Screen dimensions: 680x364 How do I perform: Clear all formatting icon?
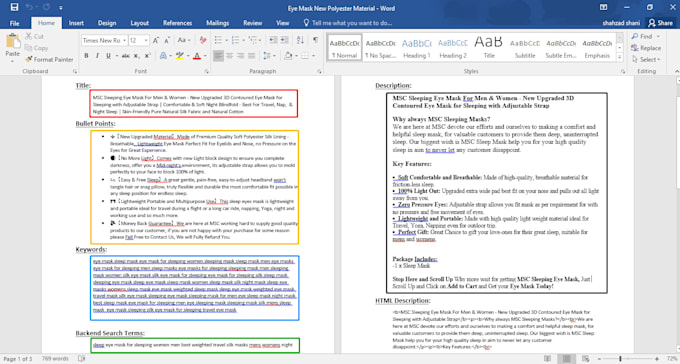point(203,40)
